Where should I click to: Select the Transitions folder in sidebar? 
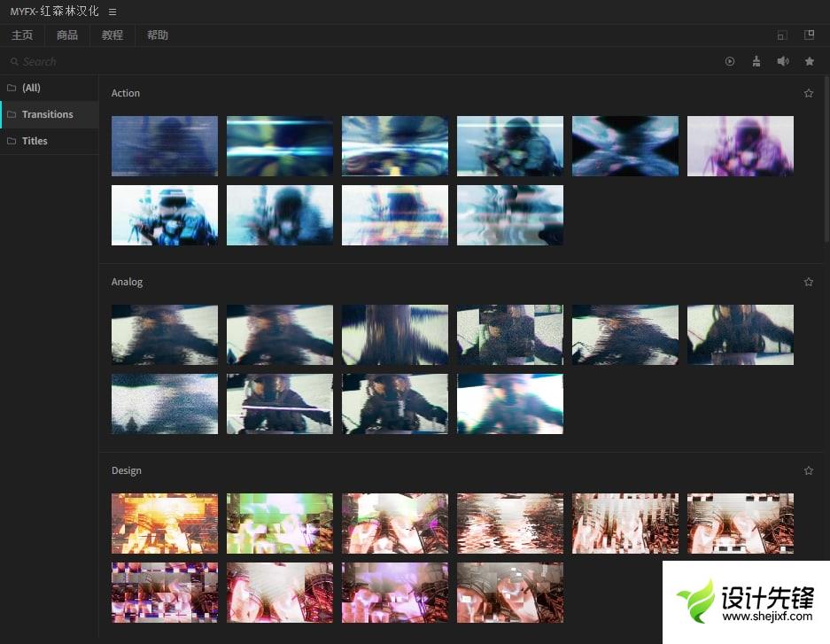click(48, 114)
